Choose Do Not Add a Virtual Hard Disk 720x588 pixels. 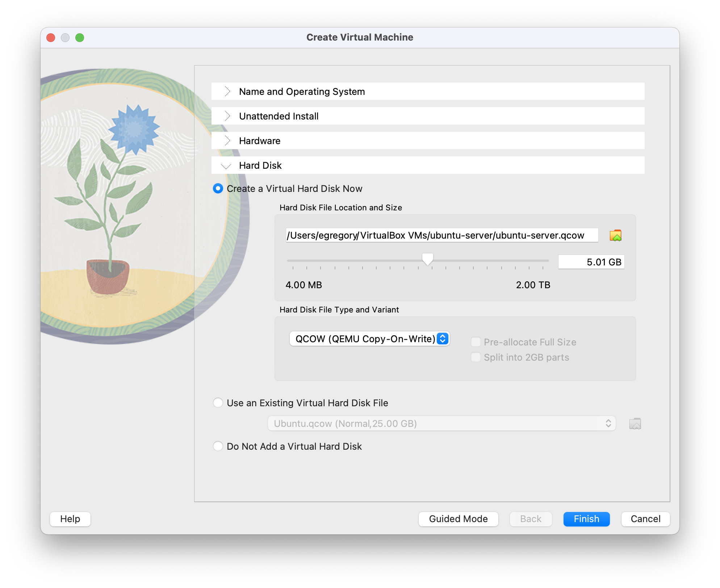coord(218,446)
